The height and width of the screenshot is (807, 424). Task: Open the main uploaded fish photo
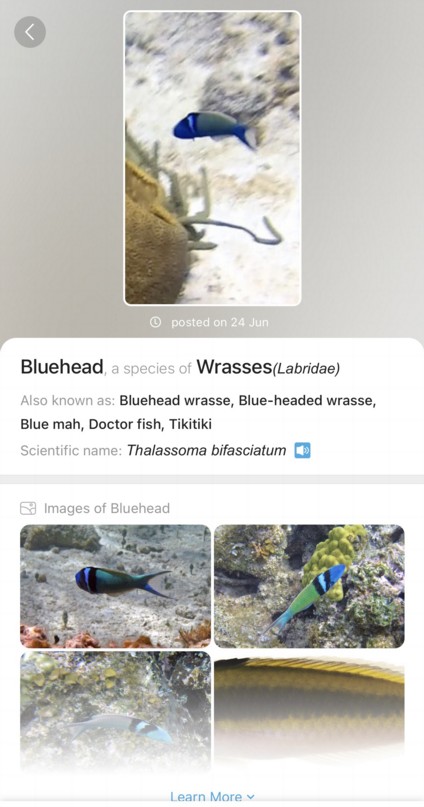(x=213, y=158)
